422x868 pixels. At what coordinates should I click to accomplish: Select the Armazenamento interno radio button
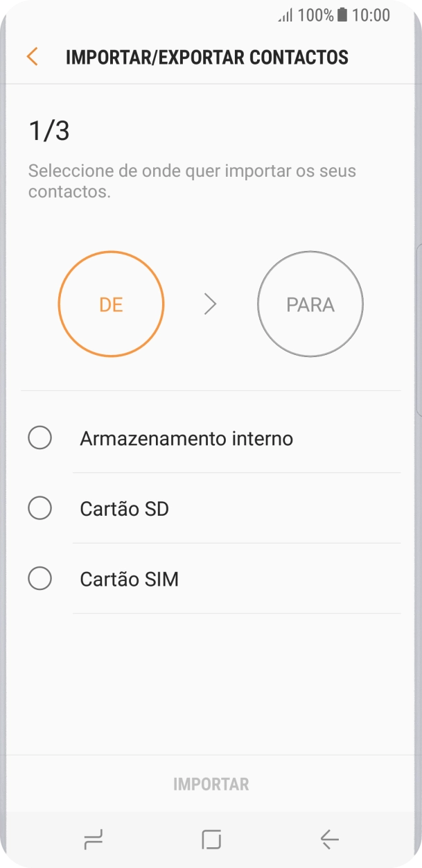click(39, 437)
